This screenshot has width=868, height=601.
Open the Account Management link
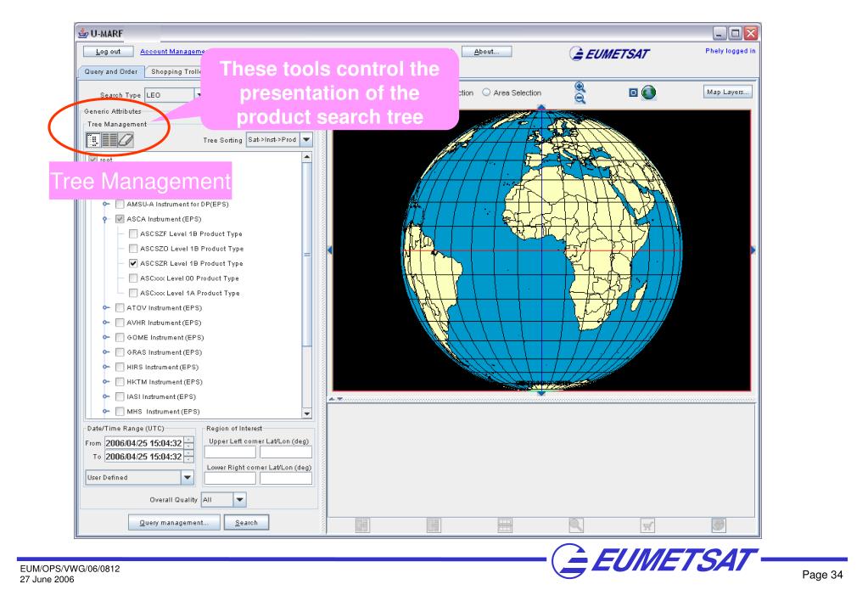[x=172, y=52]
